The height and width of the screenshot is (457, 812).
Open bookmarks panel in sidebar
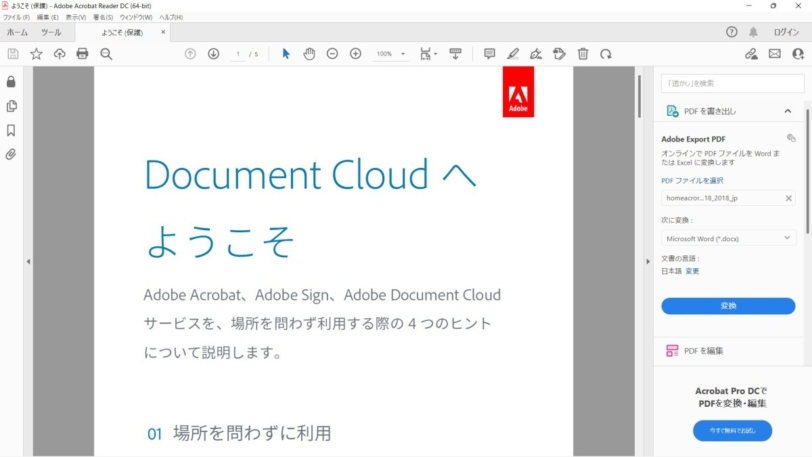click(11, 131)
